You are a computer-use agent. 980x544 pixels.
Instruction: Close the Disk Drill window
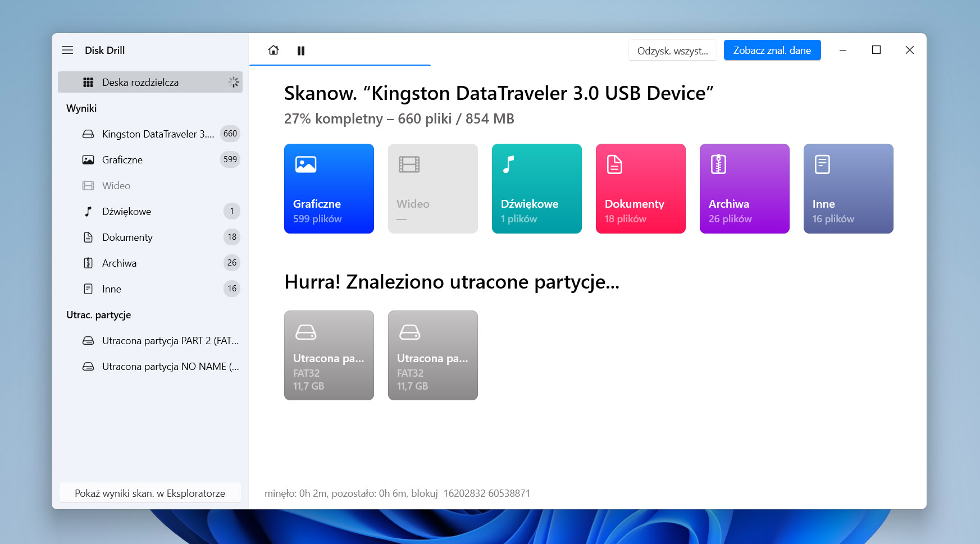tap(910, 50)
